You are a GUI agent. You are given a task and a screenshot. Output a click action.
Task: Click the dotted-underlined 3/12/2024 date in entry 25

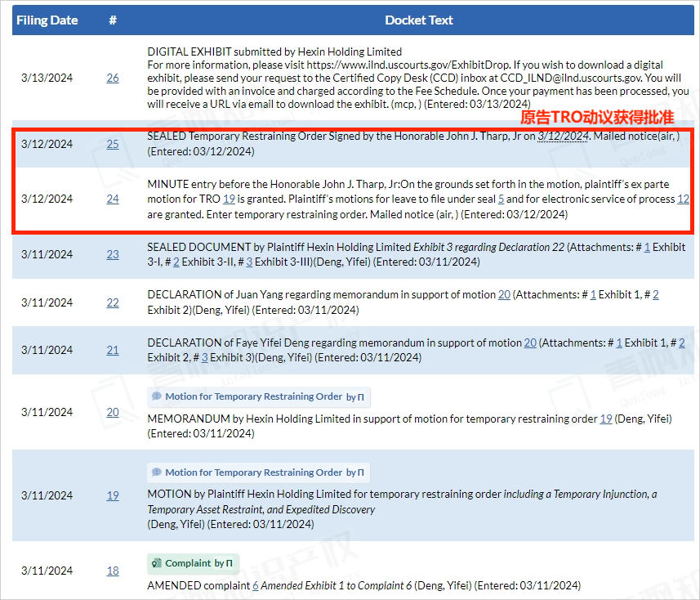563,137
